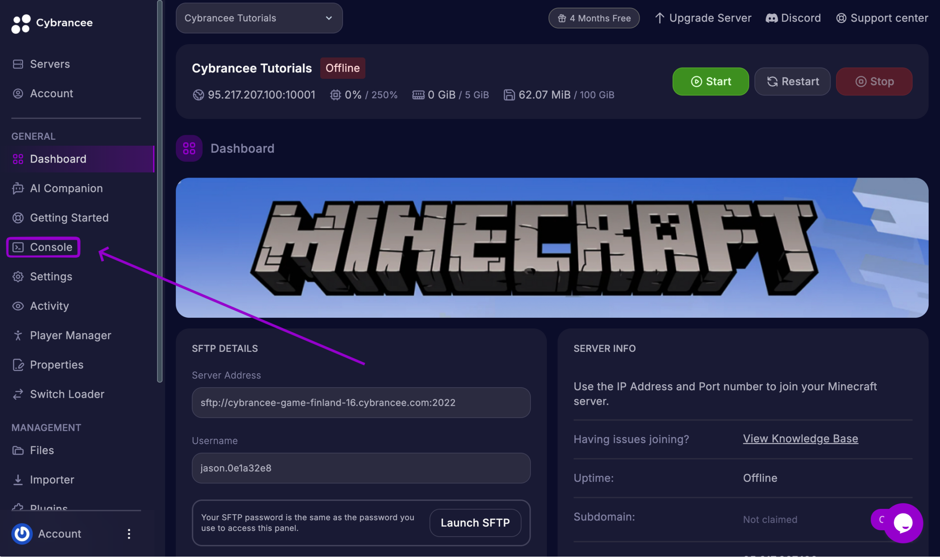Click the SFTP Server Address field

click(361, 403)
